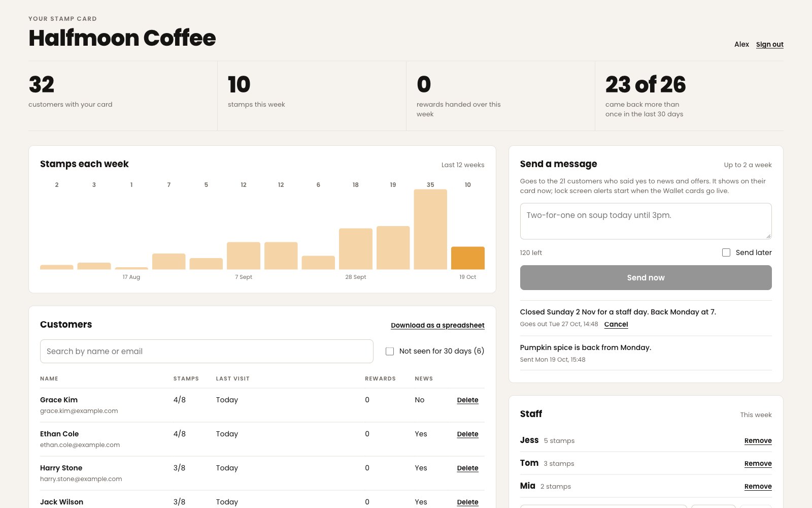Click the 10 stamps this week figure
The height and width of the screenshot is (508, 812).
pyautogui.click(x=239, y=84)
